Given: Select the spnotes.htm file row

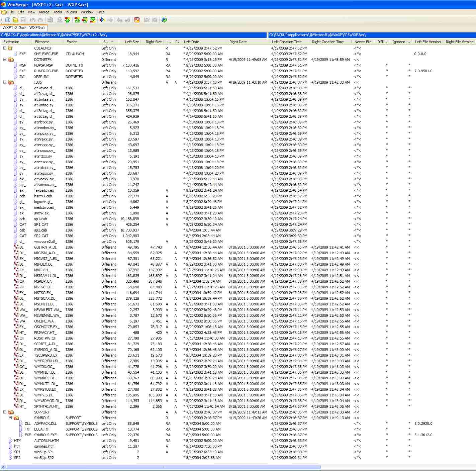Looking at the screenshot, I should 238,446.
